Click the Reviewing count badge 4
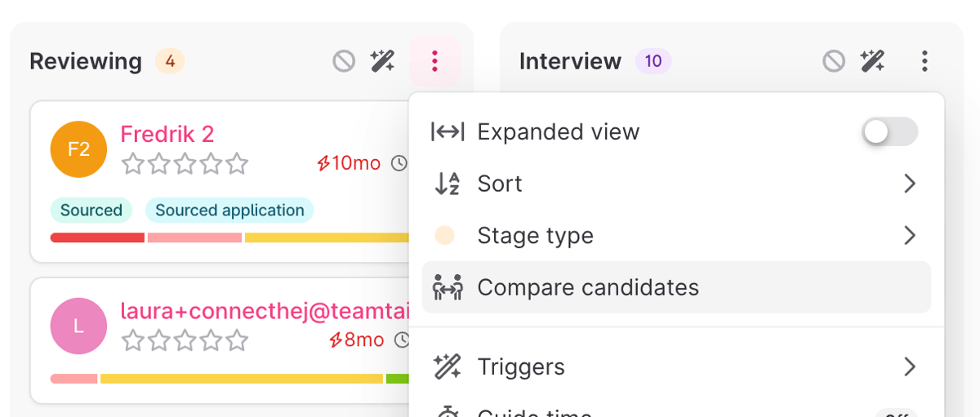 tap(170, 61)
